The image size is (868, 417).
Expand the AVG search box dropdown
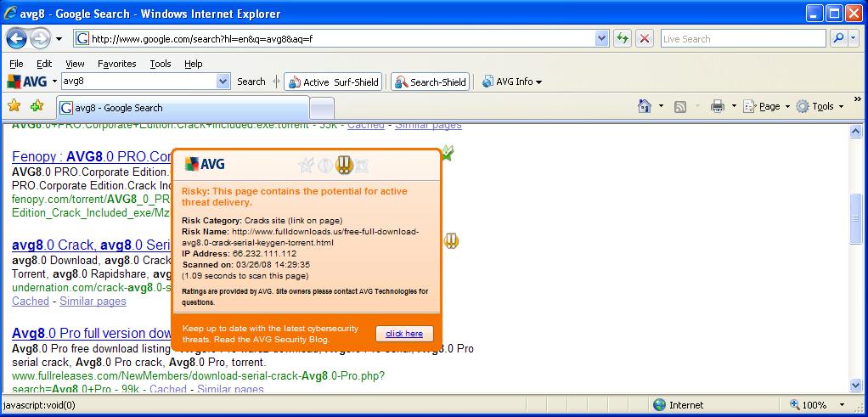click(223, 82)
